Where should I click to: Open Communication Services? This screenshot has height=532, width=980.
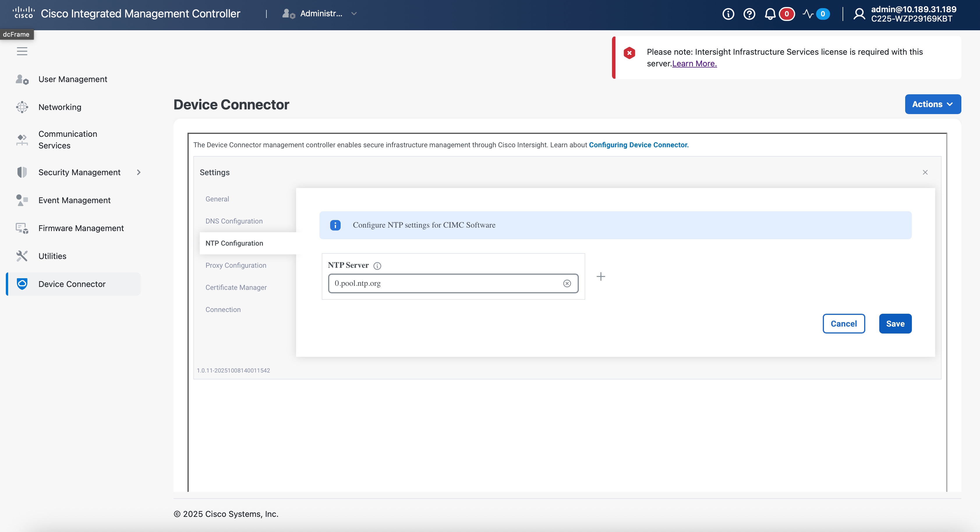(x=68, y=140)
